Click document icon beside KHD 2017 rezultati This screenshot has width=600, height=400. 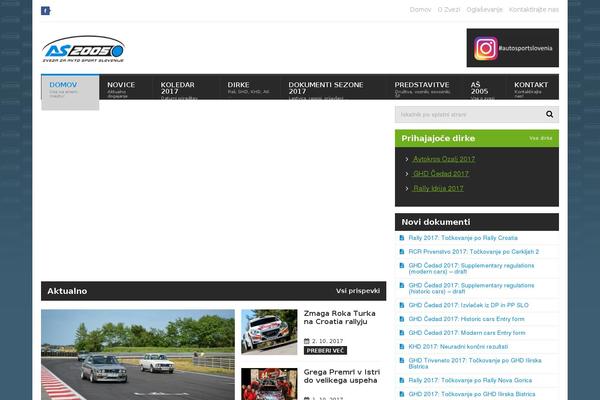click(402, 346)
